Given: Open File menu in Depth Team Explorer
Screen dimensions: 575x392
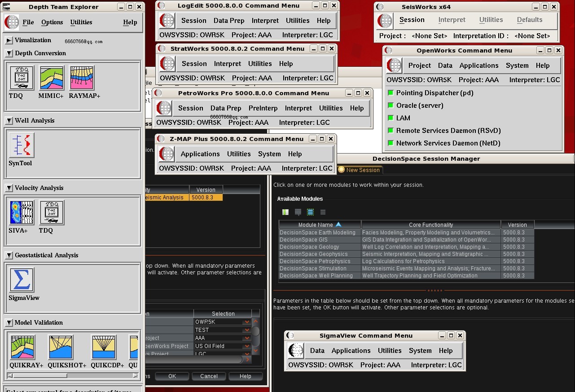Looking at the screenshot, I should 28,22.
